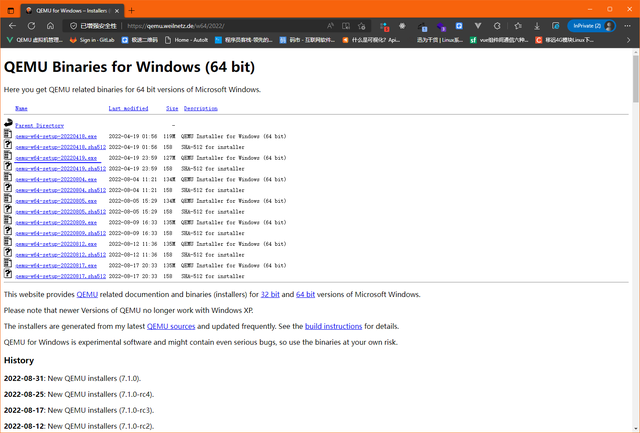Open the Home - AutoIt bookmark

[186, 40]
